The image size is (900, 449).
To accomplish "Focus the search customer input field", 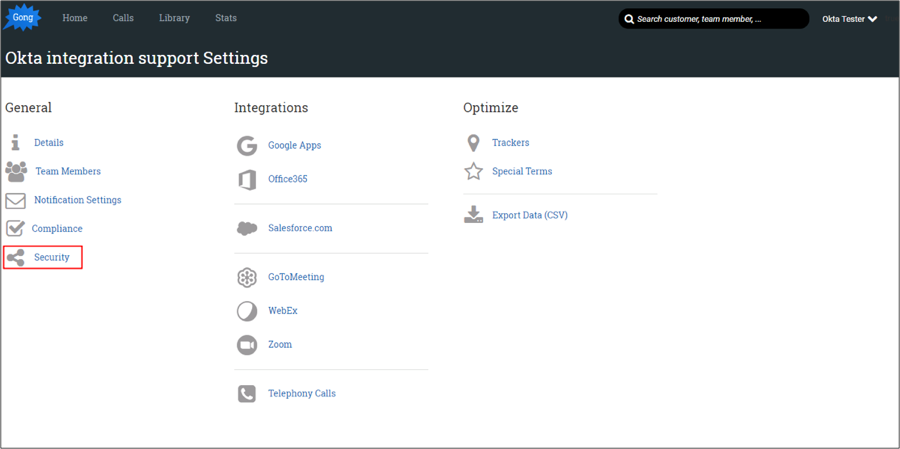I will tap(720, 19).
